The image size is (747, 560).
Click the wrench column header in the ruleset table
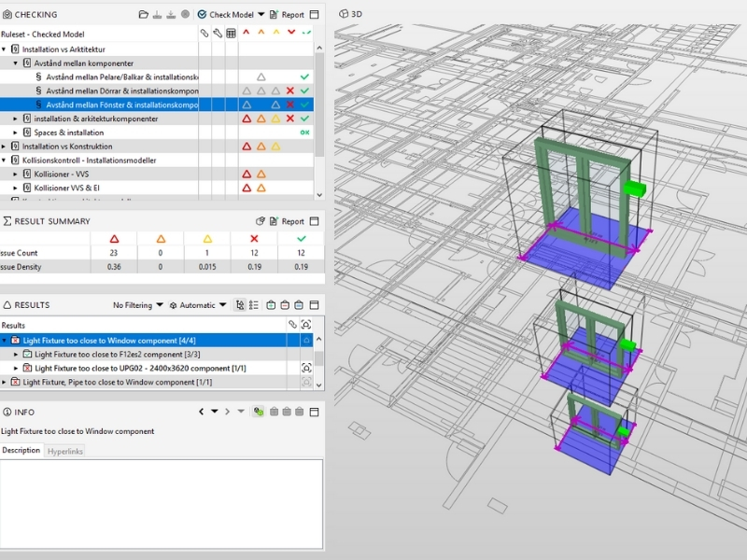[x=218, y=34]
